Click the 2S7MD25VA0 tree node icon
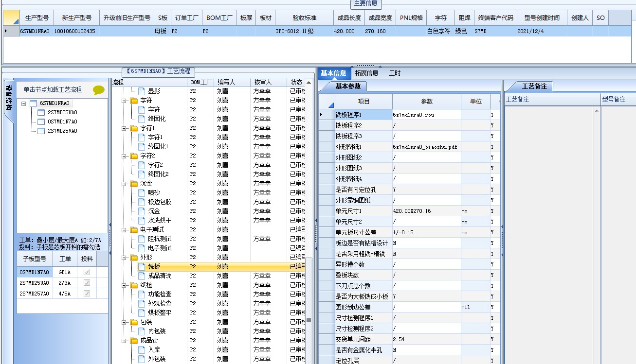The width and height of the screenshot is (636, 364). [41, 131]
